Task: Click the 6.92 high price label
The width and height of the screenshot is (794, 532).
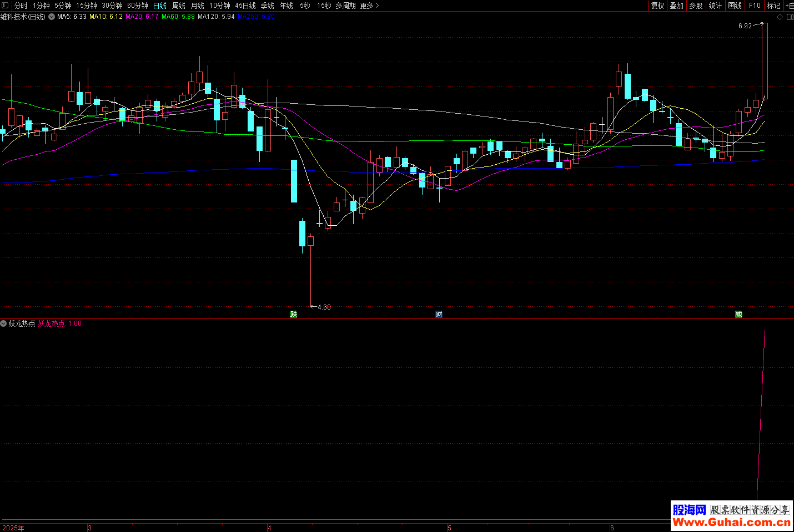Action: (x=745, y=26)
